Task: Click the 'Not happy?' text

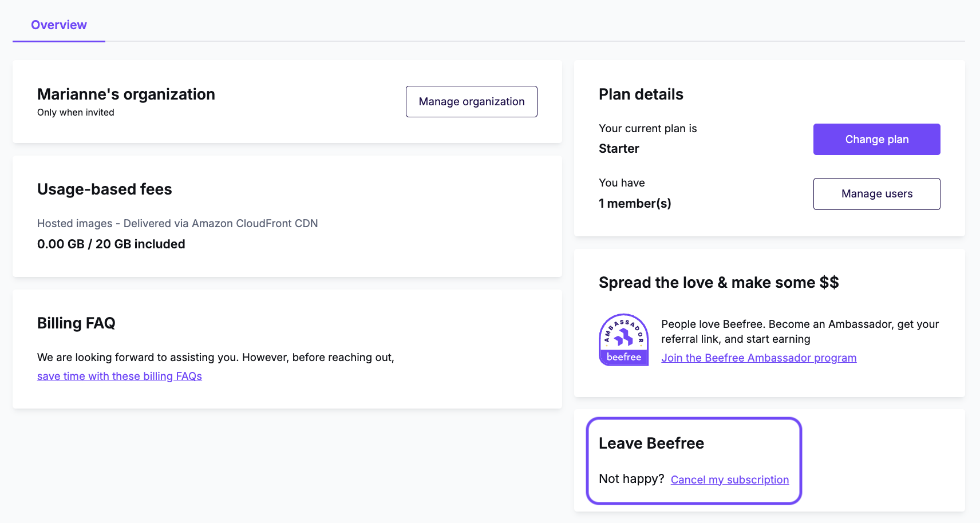Action: [x=631, y=479]
